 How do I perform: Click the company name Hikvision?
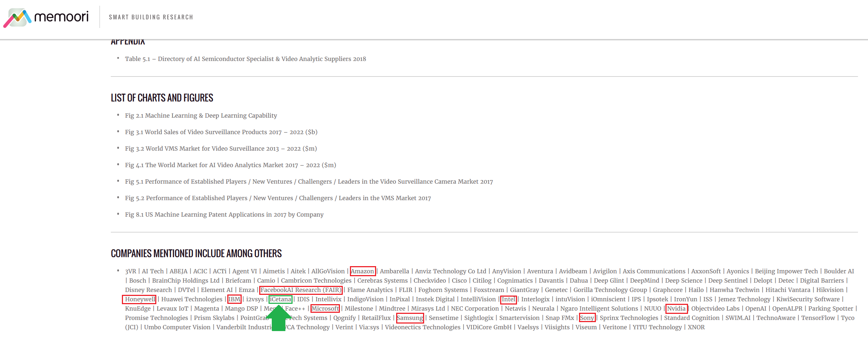pyautogui.click(x=830, y=290)
